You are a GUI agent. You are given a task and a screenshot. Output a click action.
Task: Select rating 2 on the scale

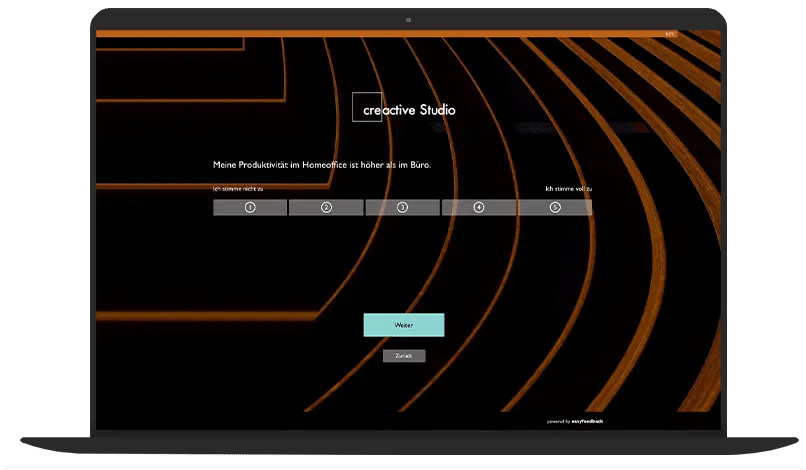pos(326,207)
